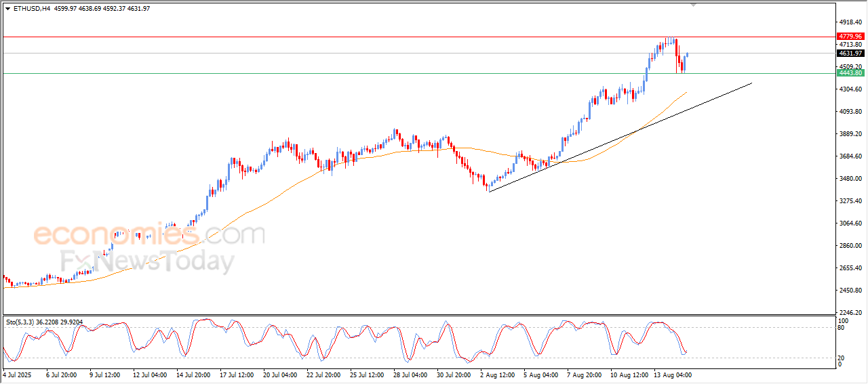Click the 2246.20 price scale label
The image size is (868, 384).
click(x=850, y=313)
